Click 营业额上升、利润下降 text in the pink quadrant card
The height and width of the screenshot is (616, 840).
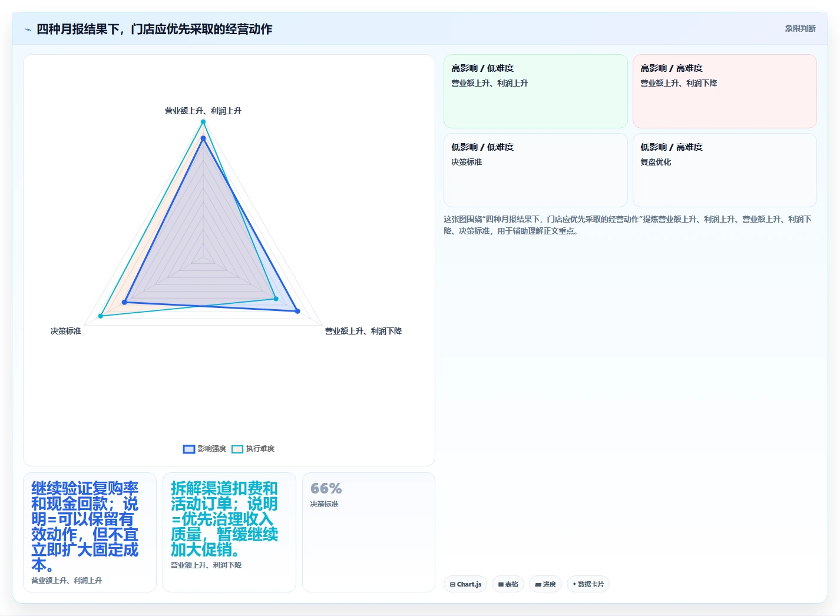tap(679, 83)
